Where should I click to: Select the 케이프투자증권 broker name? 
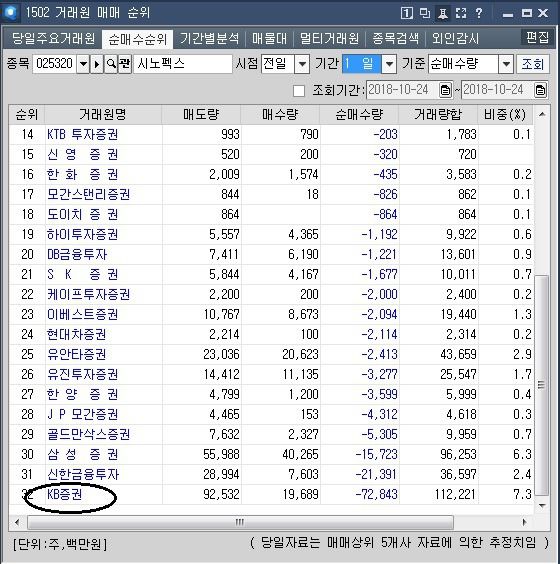pos(88,294)
